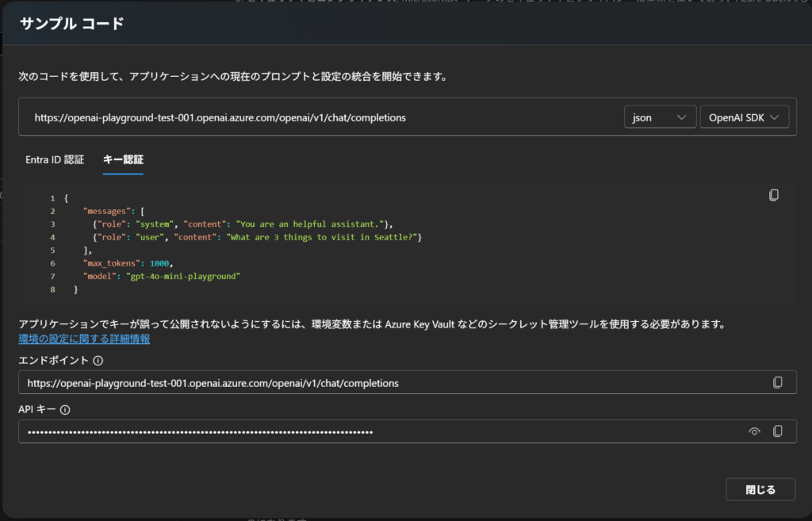
Task: Click the "messages" key in code
Action: click(109, 211)
